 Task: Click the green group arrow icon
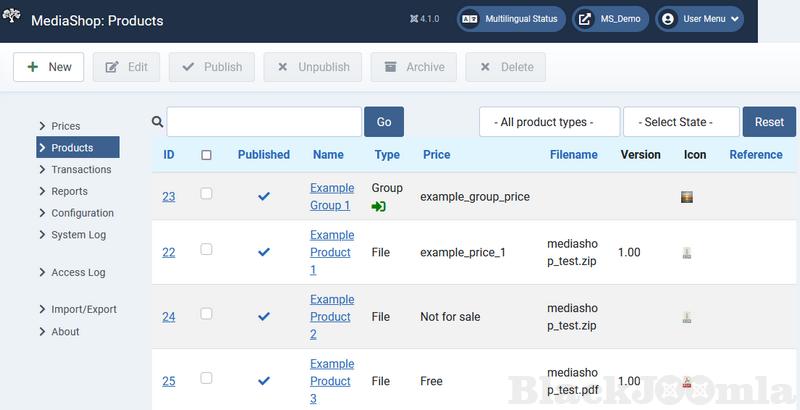(379, 206)
